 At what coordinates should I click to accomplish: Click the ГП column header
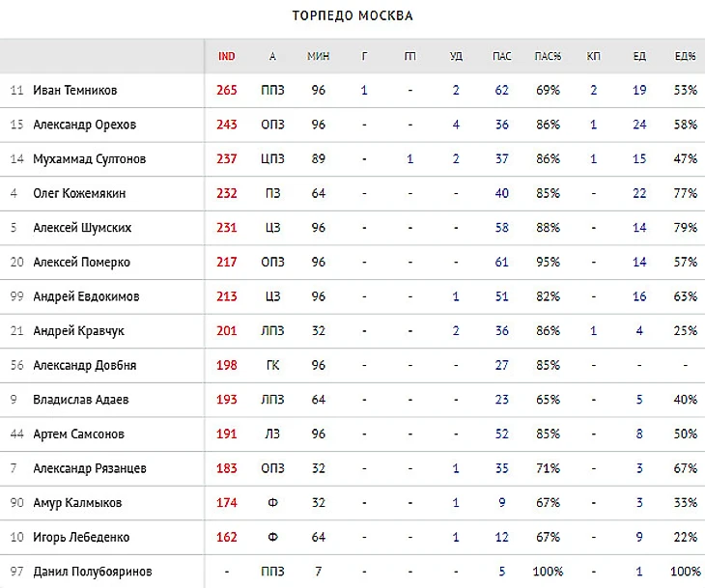coord(410,56)
